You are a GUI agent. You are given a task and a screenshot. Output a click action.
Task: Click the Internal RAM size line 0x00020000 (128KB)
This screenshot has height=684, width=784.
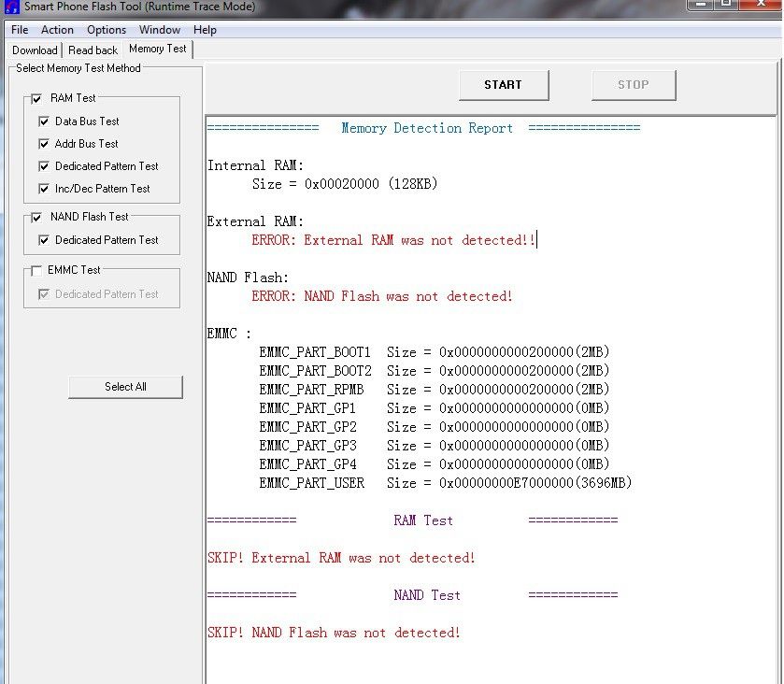(x=345, y=184)
